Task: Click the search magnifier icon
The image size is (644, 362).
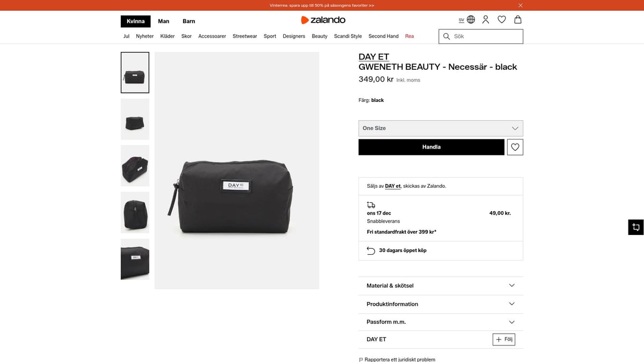Action: [446, 36]
